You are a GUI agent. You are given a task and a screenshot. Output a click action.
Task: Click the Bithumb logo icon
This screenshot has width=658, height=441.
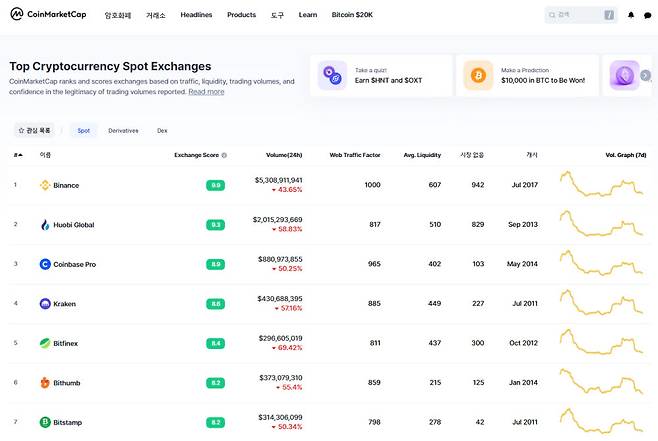[x=45, y=382]
